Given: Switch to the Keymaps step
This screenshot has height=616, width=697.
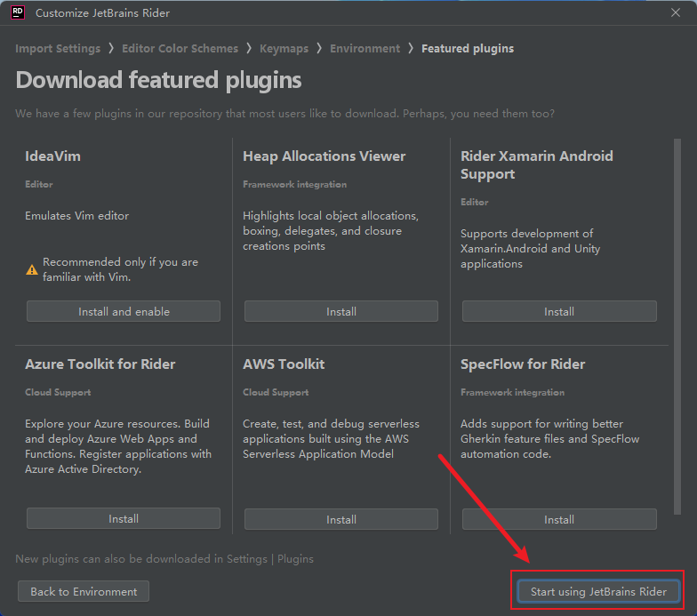Looking at the screenshot, I should [x=284, y=48].
